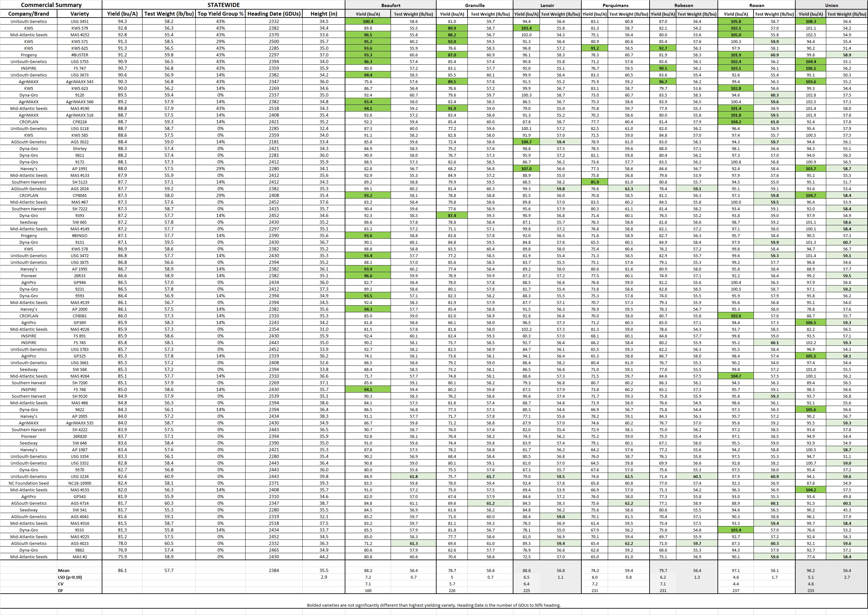Select the USG 3451 variety cell
Image resolution: width=868 pixels, height=615 pixels.
[x=80, y=22]
